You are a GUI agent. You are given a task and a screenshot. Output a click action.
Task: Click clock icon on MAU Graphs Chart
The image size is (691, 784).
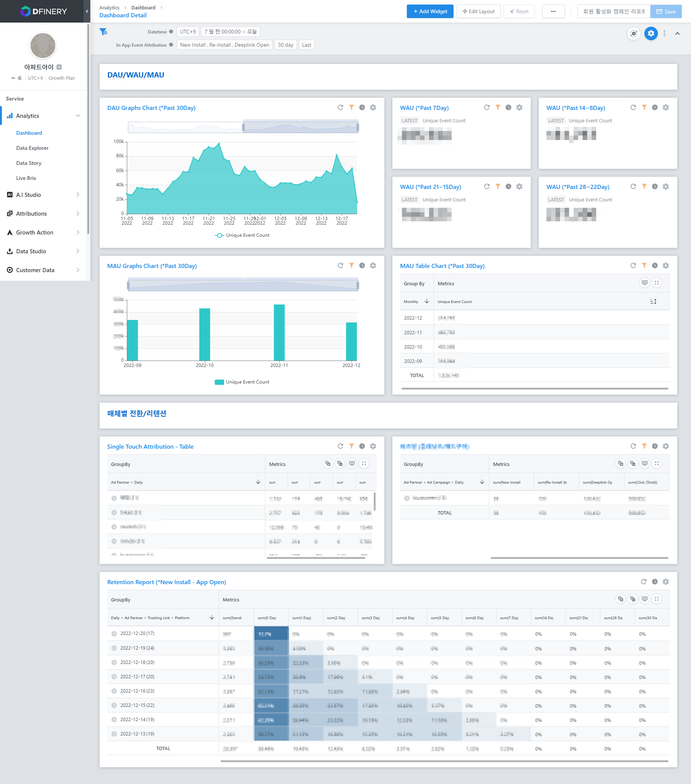click(362, 266)
